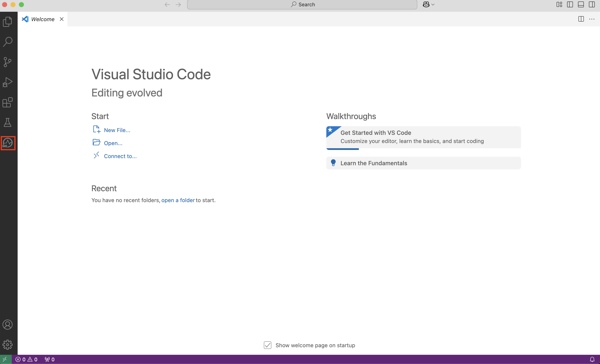The image size is (600, 364).
Task: Open Run and Debug view
Action: pyautogui.click(x=8, y=82)
